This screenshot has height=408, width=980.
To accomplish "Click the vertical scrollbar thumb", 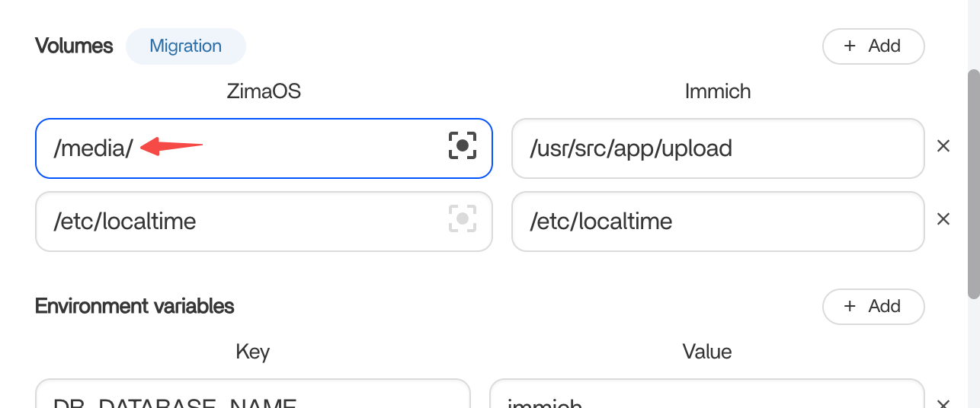I will pyautogui.click(x=973, y=184).
